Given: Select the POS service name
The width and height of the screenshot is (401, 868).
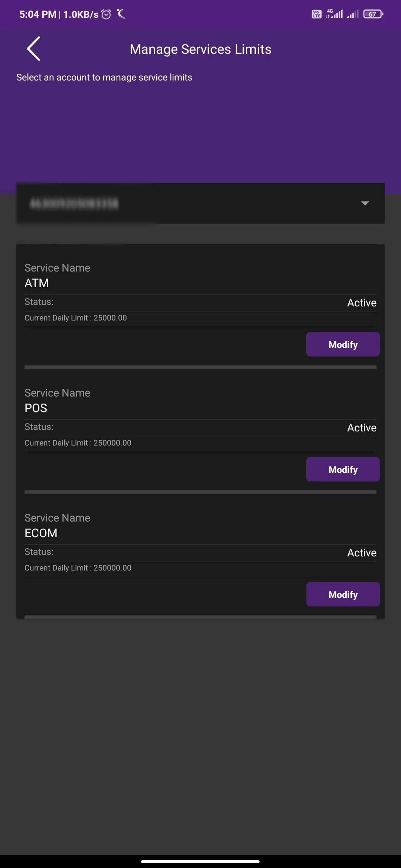Looking at the screenshot, I should click(x=36, y=408).
